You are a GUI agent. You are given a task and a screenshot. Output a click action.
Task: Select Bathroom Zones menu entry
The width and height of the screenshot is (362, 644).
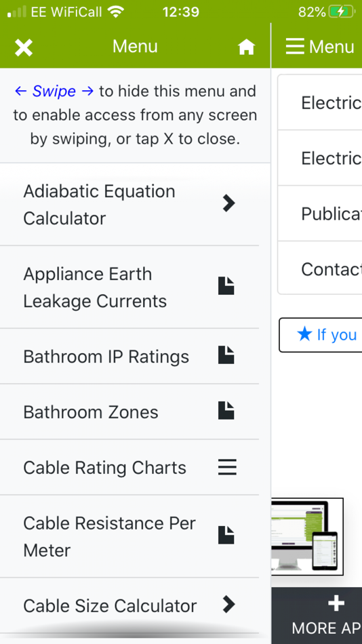(x=129, y=412)
